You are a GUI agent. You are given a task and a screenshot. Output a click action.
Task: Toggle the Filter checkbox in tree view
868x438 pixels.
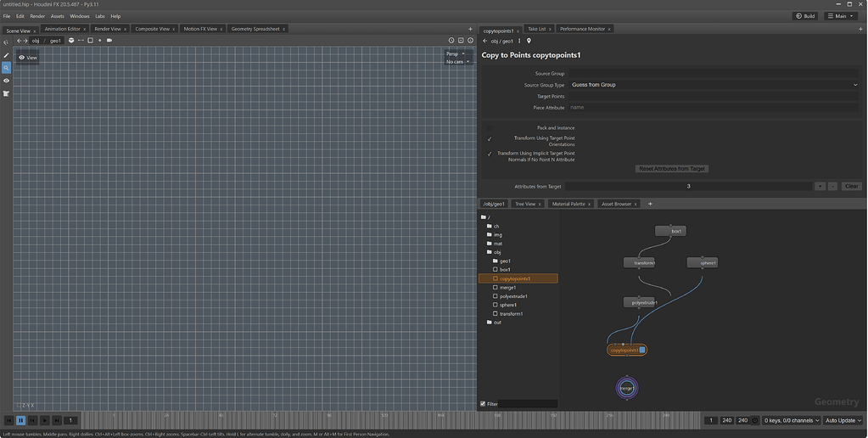pos(483,404)
